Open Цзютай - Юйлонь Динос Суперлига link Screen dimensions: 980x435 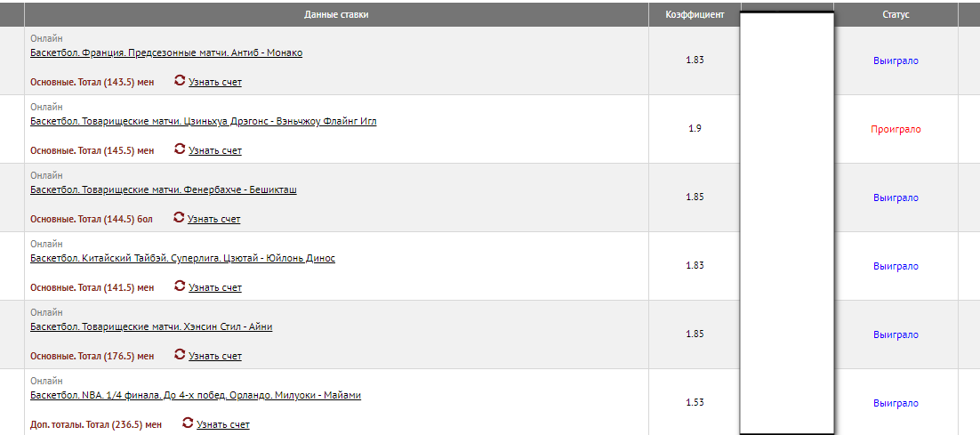[x=182, y=258]
